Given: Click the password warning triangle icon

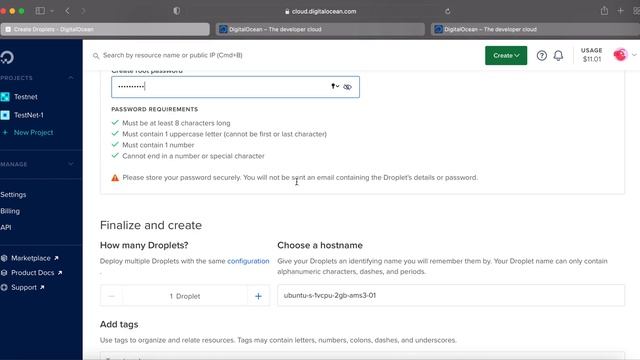Looking at the screenshot, I should (x=115, y=178).
